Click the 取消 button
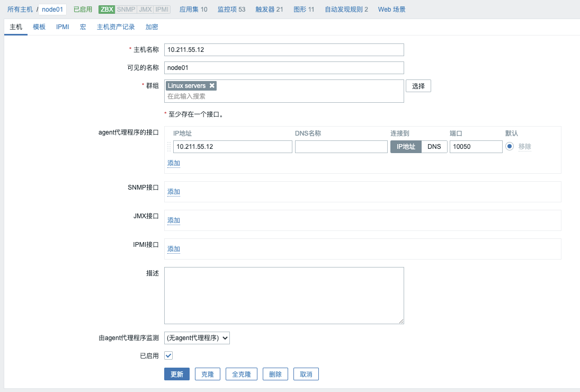Screen dimensions: 580x392 tap(306, 374)
